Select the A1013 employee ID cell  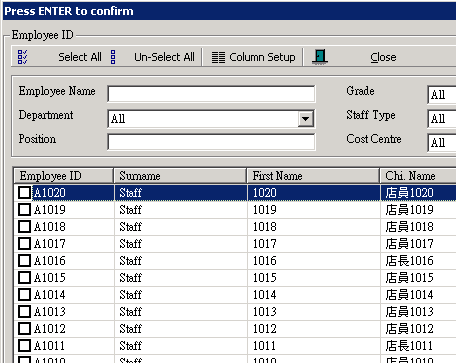pyautogui.click(x=50, y=312)
